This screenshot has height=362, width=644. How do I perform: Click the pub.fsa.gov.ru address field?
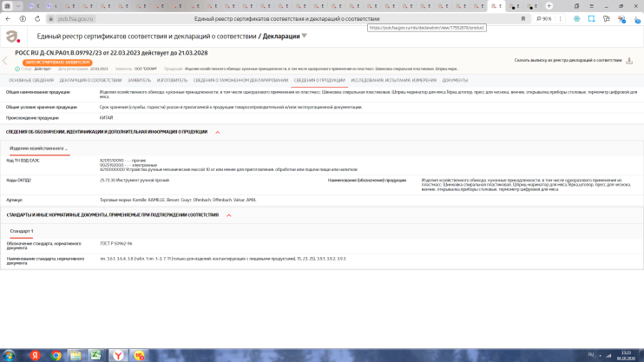point(76,19)
